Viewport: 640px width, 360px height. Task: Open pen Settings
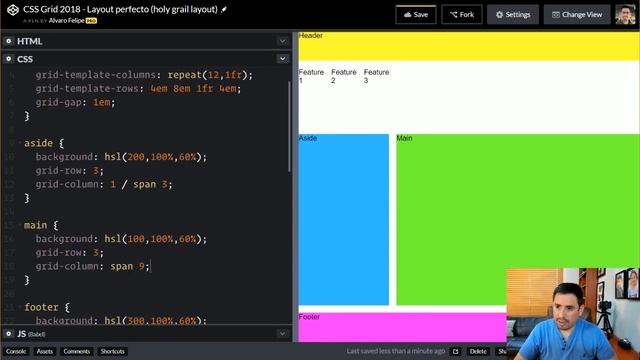point(513,15)
